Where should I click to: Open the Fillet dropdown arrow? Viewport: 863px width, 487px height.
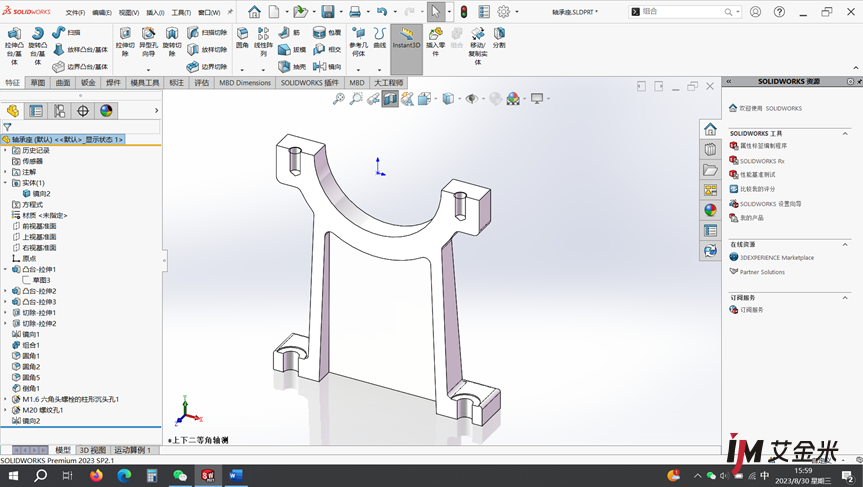point(242,70)
